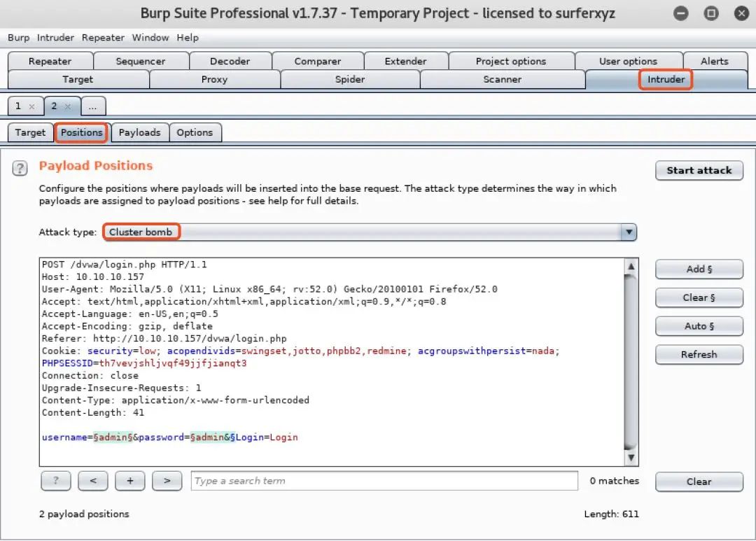
Task: Open the Payload Positions help icon
Action: click(20, 168)
